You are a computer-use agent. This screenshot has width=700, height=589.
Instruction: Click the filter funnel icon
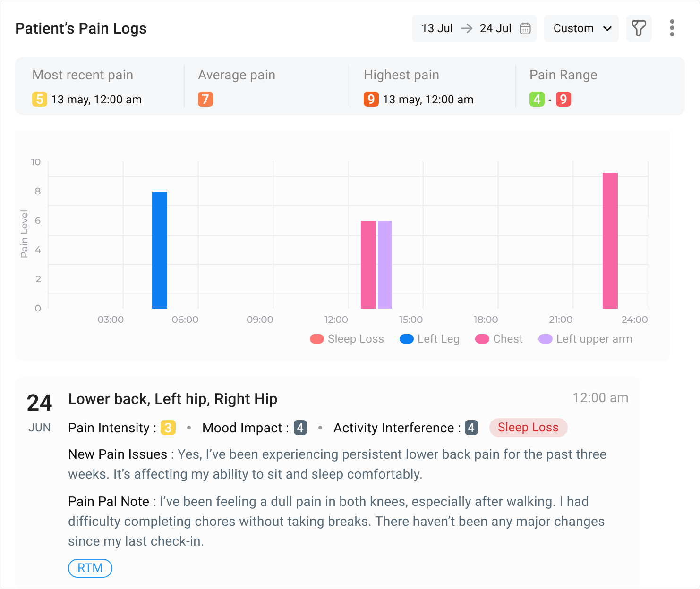pyautogui.click(x=639, y=28)
